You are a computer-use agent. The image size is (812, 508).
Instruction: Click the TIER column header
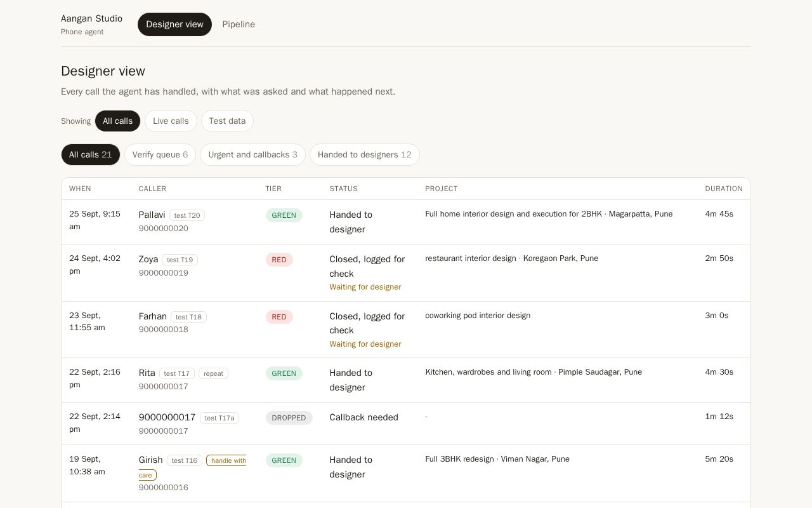[273, 189]
